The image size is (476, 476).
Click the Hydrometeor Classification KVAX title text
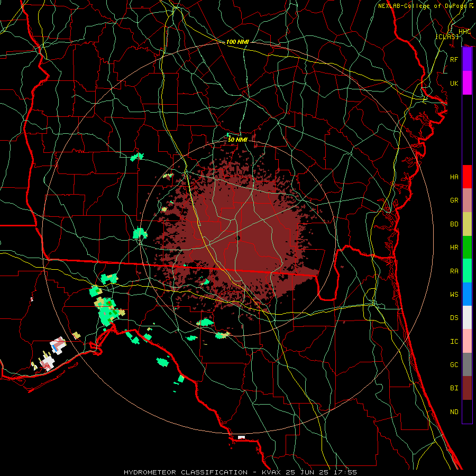pyautogui.click(x=240, y=472)
